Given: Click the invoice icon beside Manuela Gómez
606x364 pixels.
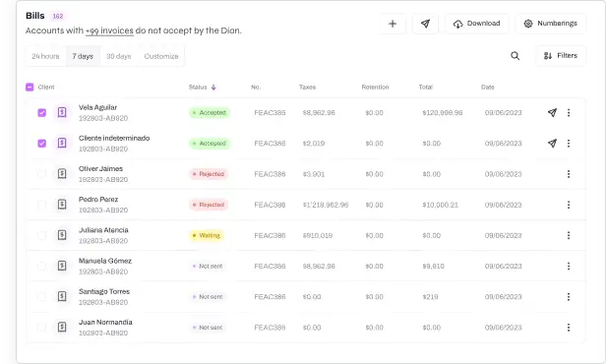Looking at the screenshot, I should 62,267.
